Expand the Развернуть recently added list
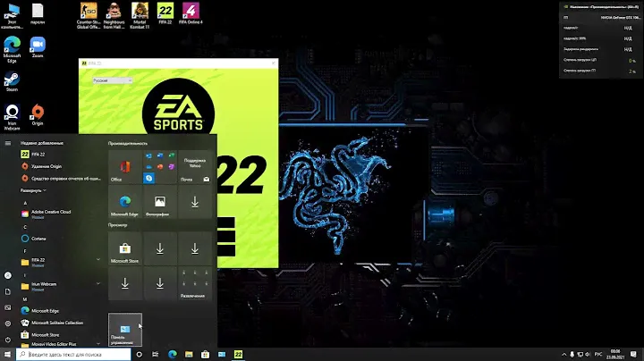Viewport: 644px width, 361px height. point(34,190)
